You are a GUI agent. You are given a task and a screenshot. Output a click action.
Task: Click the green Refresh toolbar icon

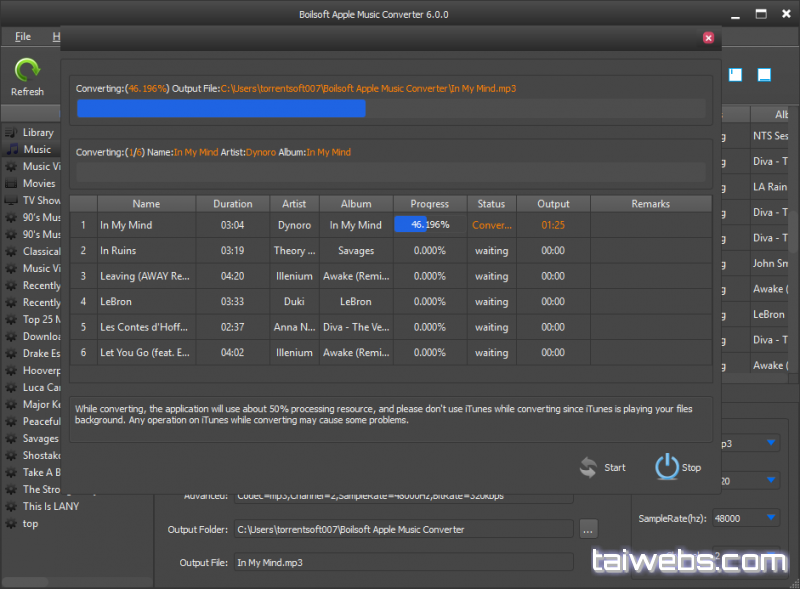(x=27, y=71)
